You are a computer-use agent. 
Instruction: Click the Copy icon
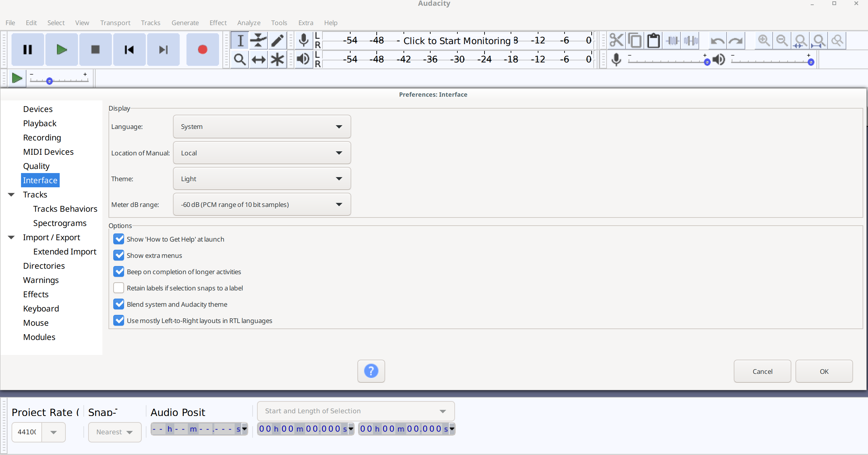pos(635,40)
